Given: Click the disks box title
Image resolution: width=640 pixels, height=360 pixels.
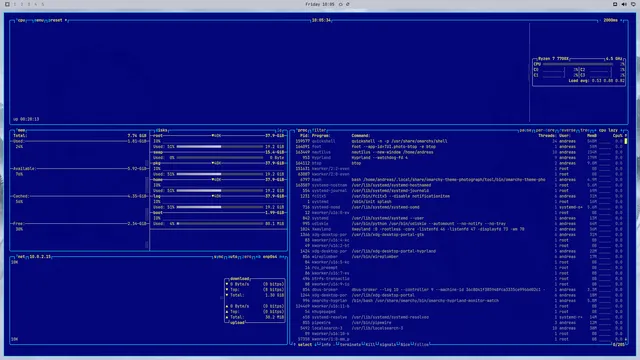Looking at the screenshot, I should pos(162,130).
